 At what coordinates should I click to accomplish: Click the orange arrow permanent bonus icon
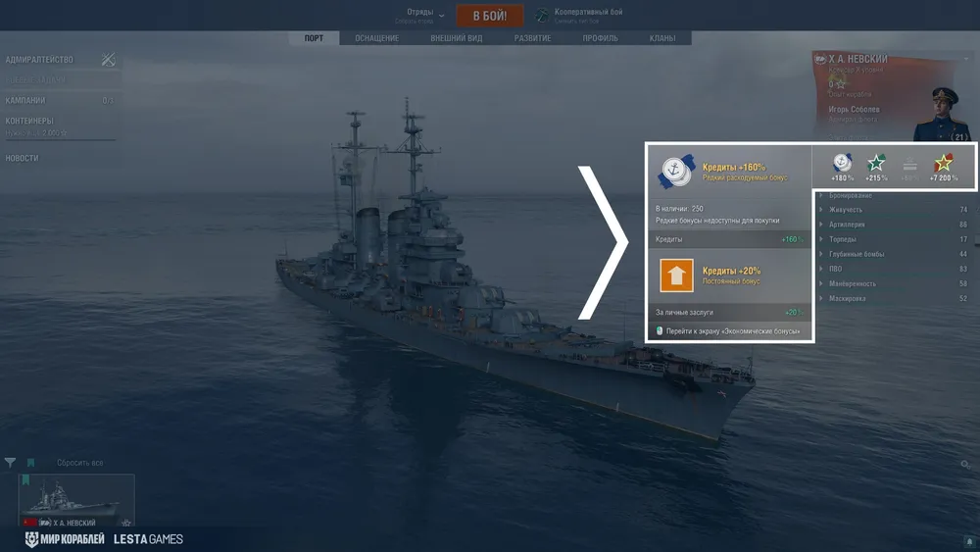[676, 276]
